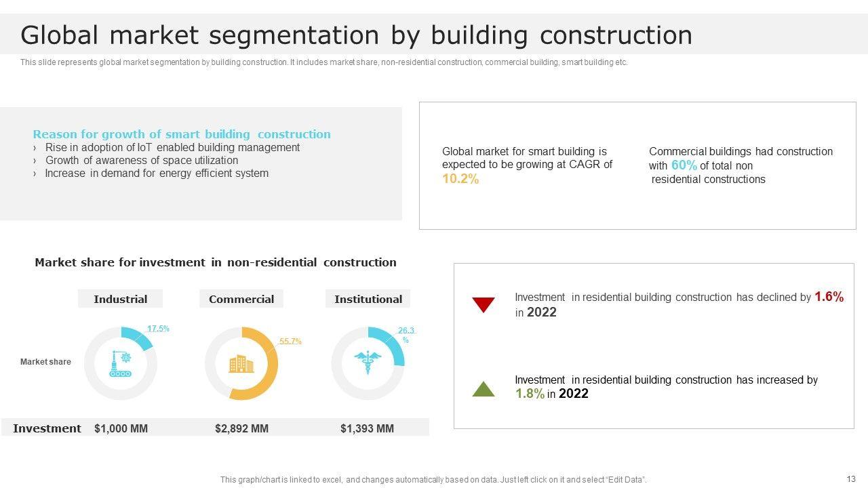This screenshot has width=868, height=488.
Task: Click the industrial robot arm icon
Action: (121, 363)
